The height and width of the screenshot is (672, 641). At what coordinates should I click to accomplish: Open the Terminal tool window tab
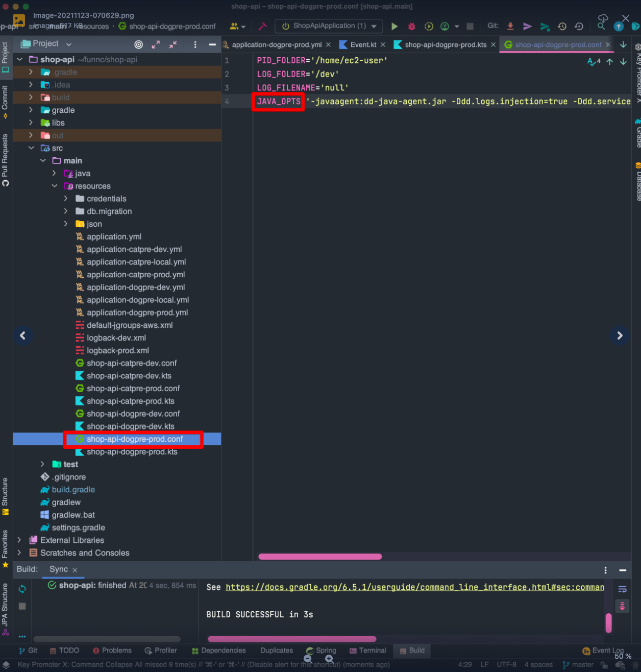(367, 651)
